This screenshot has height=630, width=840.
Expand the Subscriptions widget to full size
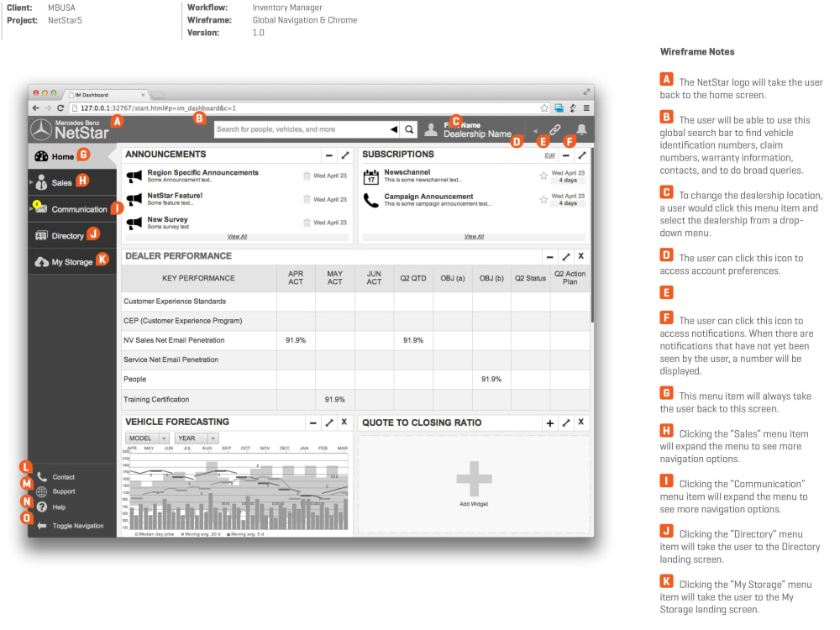[582, 155]
